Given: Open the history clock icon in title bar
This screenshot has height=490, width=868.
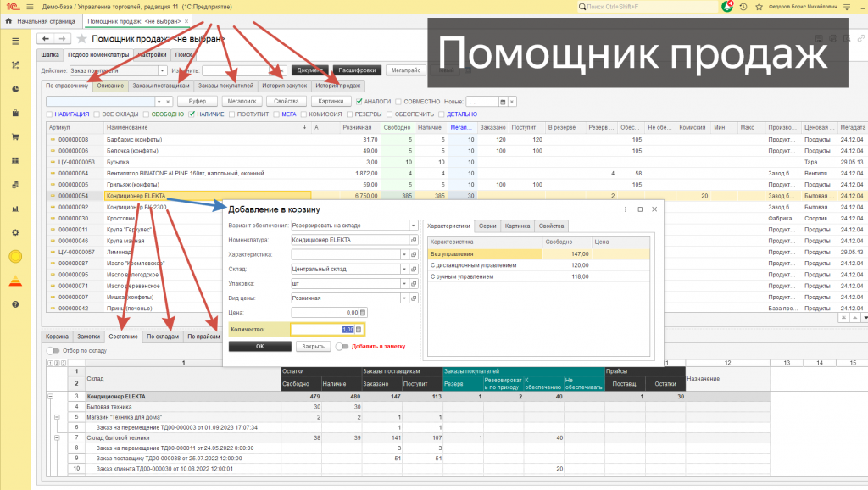Looking at the screenshot, I should point(743,7).
